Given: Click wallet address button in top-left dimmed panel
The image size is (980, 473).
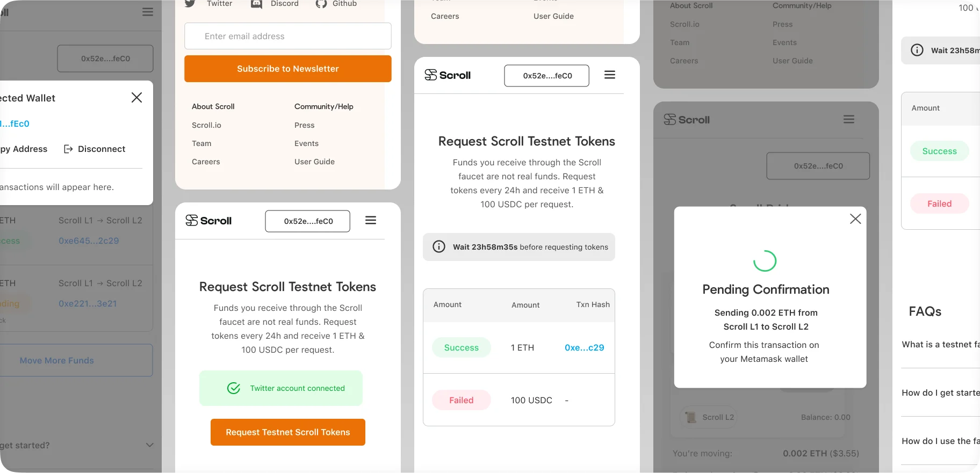Looking at the screenshot, I should [105, 59].
